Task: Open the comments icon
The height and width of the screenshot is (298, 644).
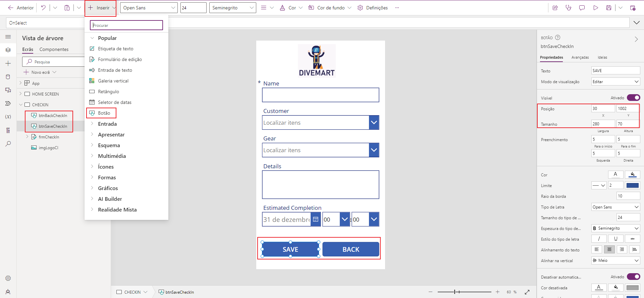Action: coord(582,7)
